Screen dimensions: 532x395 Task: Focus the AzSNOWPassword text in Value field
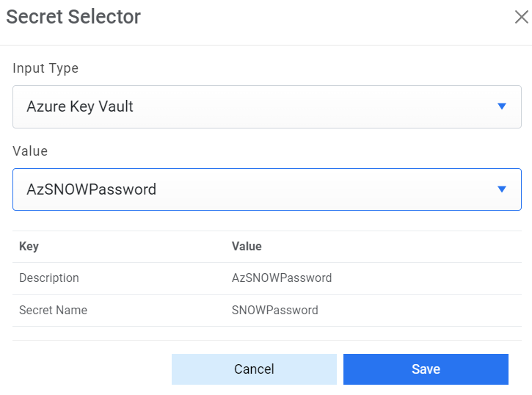(92, 189)
